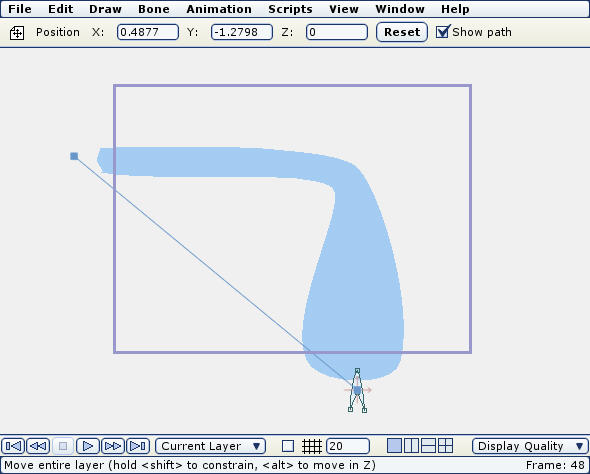Rewind to the beginning of animation
Image resolution: width=590 pixels, height=474 pixels.
pos(13,446)
